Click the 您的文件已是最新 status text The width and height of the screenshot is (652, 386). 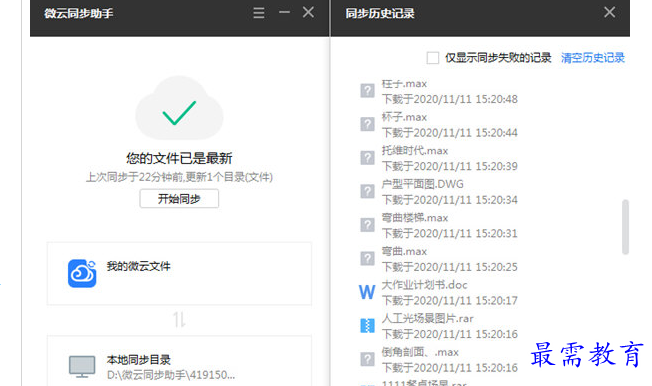point(179,158)
